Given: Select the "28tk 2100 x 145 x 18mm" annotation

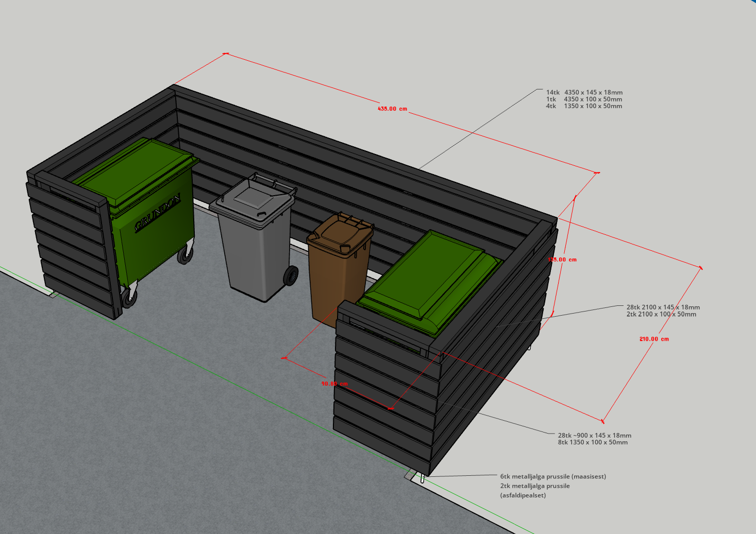Looking at the screenshot, I should [663, 307].
